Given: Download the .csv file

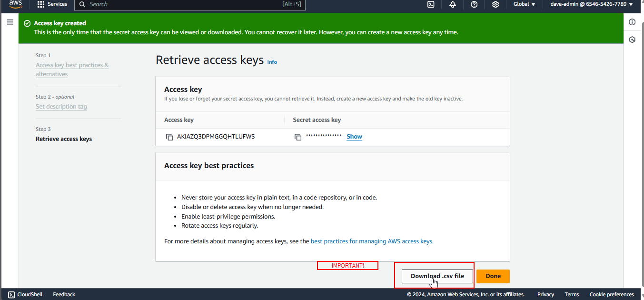Looking at the screenshot, I should (437, 276).
